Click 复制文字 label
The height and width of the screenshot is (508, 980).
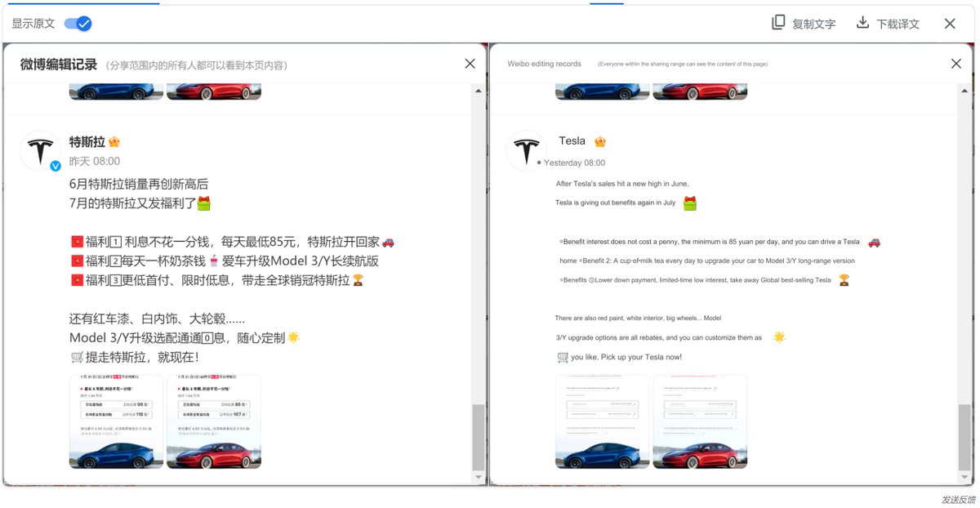[x=813, y=24]
